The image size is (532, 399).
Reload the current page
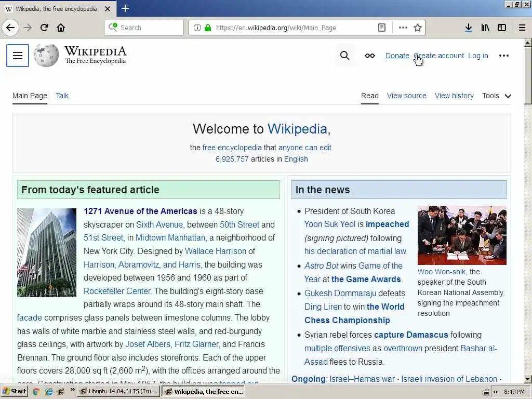[44, 28]
